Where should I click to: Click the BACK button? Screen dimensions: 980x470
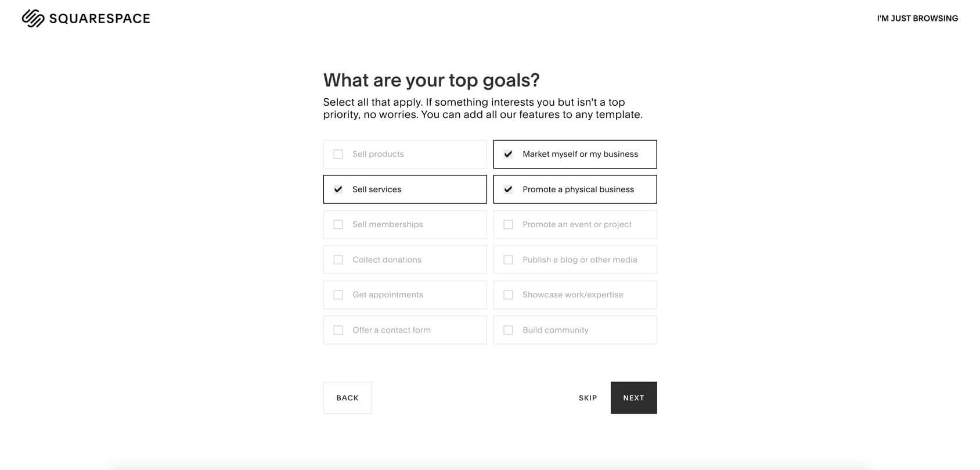tap(347, 397)
